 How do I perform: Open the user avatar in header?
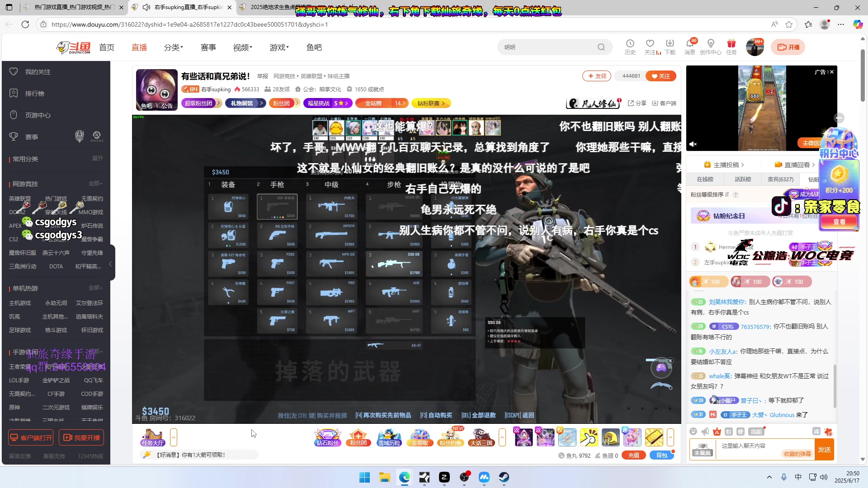tap(755, 47)
